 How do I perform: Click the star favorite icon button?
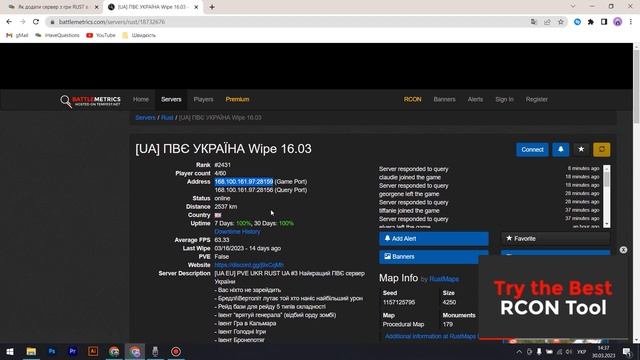click(x=581, y=150)
